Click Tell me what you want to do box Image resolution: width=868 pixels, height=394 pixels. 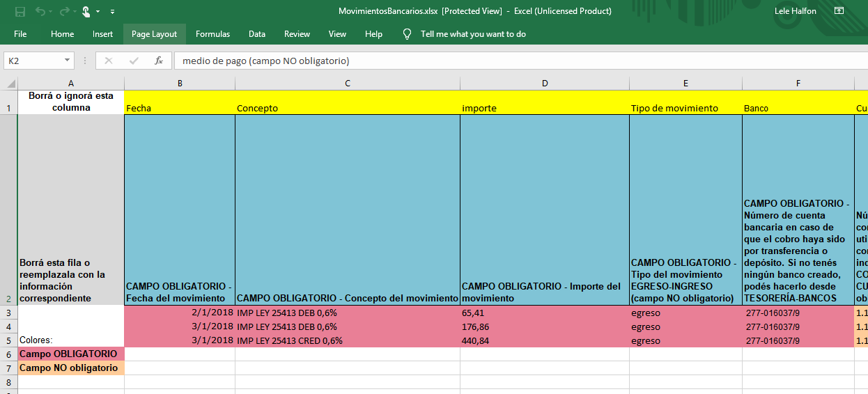coord(473,33)
